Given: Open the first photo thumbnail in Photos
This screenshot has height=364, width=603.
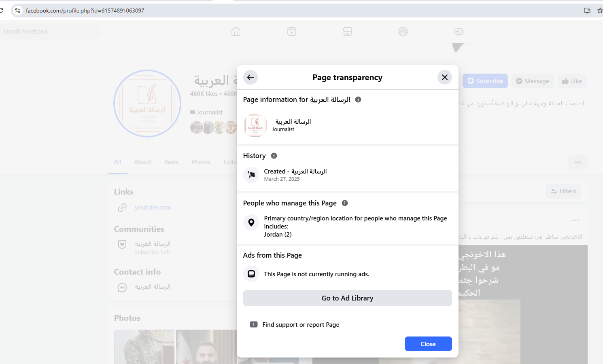Looking at the screenshot, I should (144, 347).
